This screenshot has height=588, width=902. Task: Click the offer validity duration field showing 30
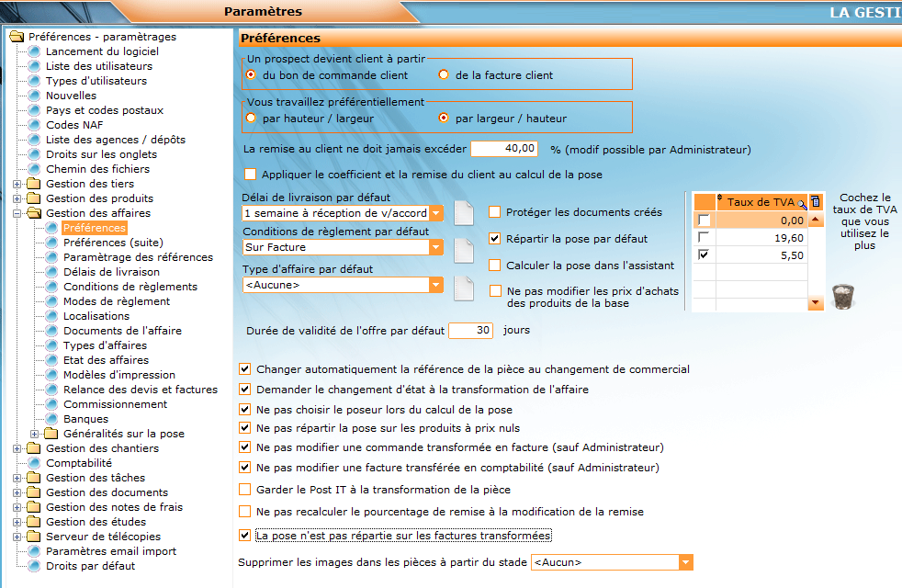click(x=470, y=330)
